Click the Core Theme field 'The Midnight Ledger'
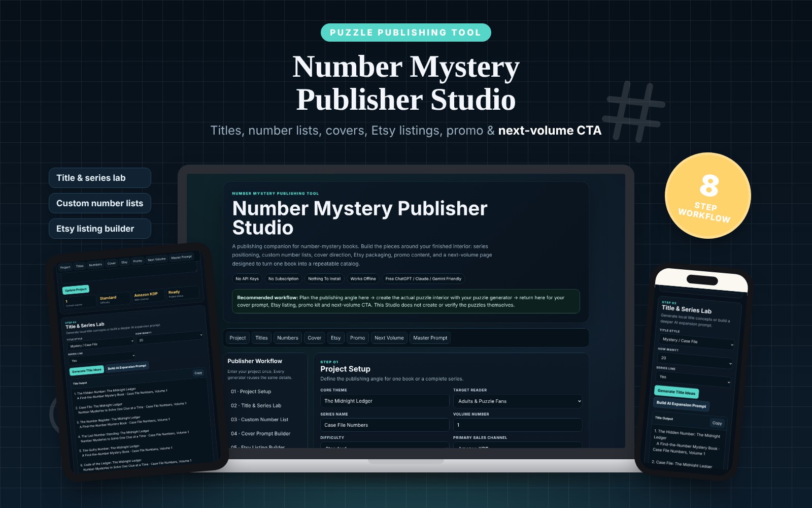Screen dimensions: 812x508 pos(385,401)
